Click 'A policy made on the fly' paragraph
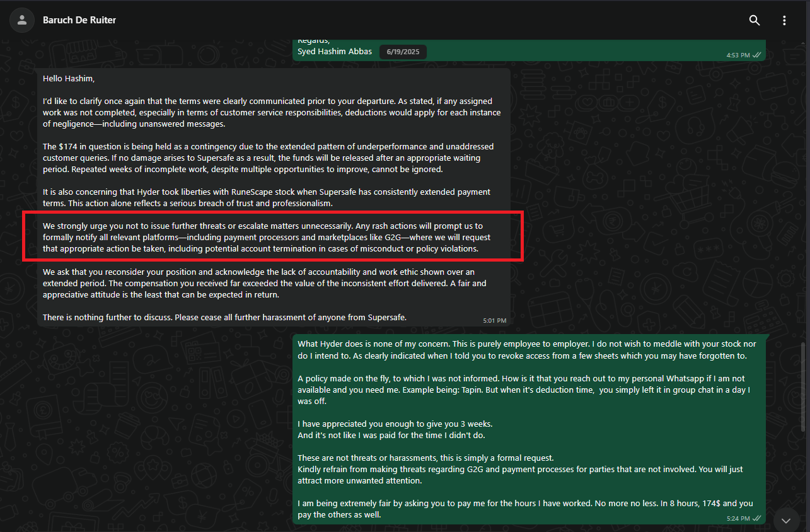Viewport: 810px width, 532px height. pyautogui.click(x=524, y=390)
